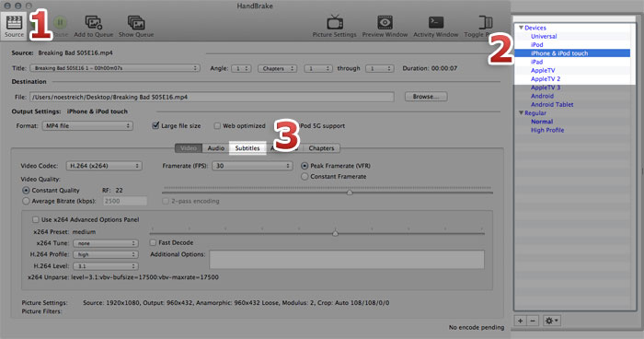Enable the Web optimized checkbox
Screen dimensions: 644x339
(217, 126)
